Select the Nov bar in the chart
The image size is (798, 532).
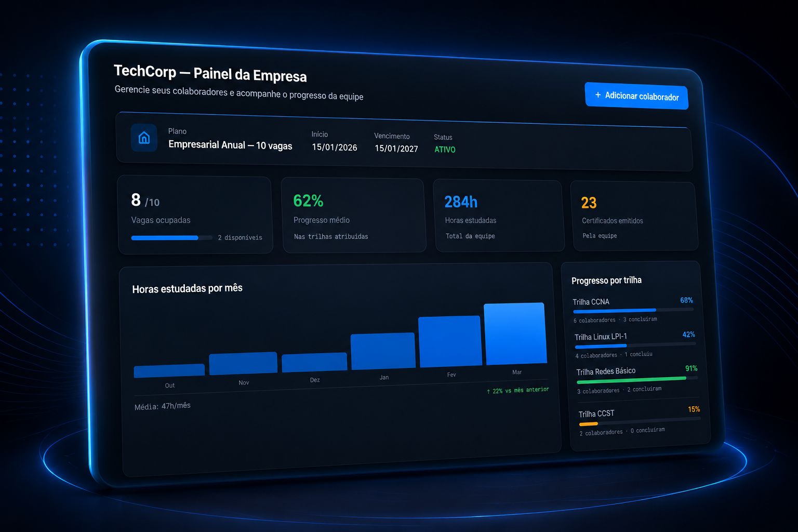point(243,363)
